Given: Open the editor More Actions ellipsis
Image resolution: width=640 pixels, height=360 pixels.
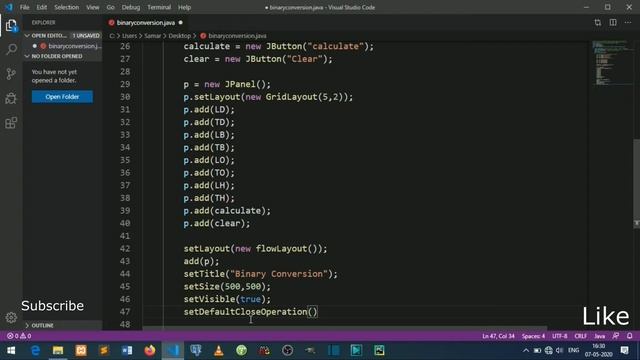Looking at the screenshot, I should point(628,22).
